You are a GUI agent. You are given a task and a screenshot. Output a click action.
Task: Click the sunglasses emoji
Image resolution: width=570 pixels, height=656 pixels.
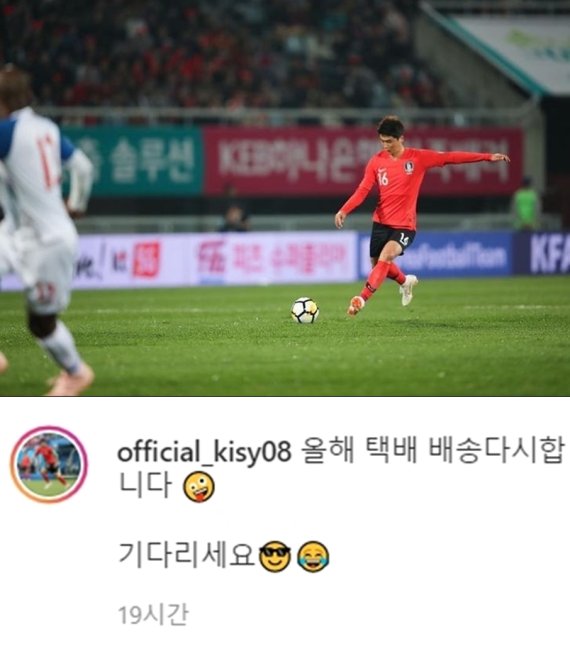coord(275,556)
